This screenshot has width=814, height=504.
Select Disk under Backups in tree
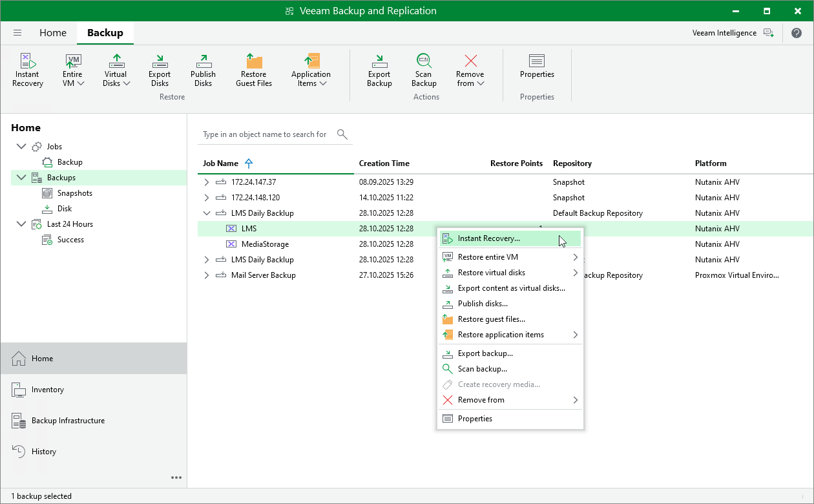(64, 209)
